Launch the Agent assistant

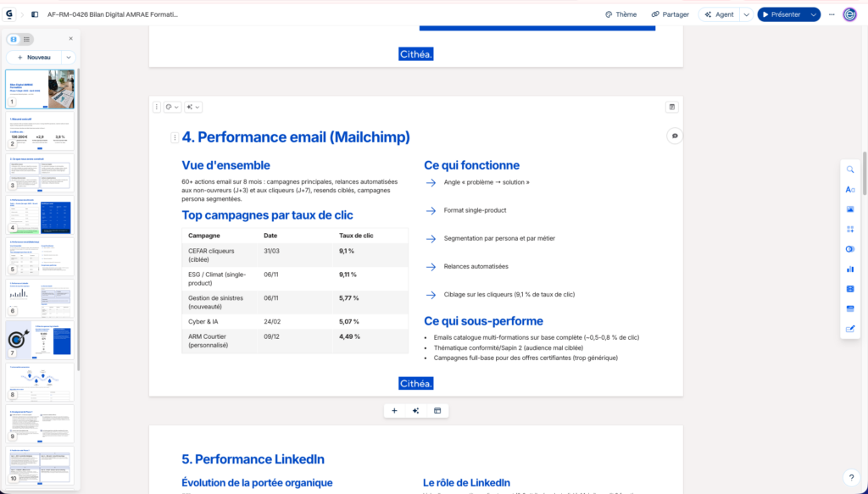(719, 14)
